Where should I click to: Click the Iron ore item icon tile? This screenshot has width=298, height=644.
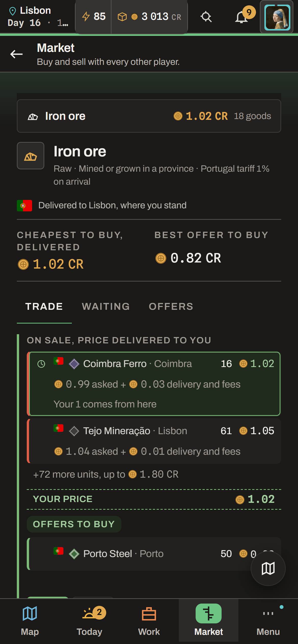31,156
